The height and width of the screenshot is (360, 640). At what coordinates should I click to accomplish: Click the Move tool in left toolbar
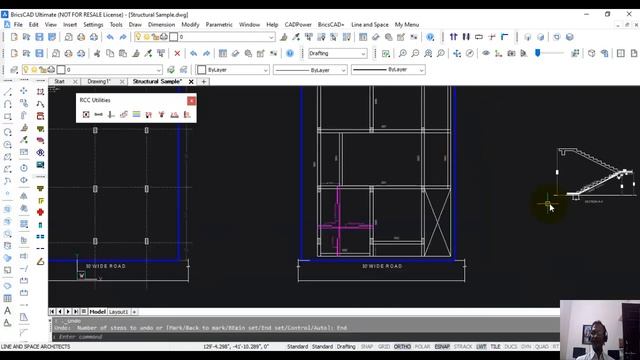(x=24, y=91)
